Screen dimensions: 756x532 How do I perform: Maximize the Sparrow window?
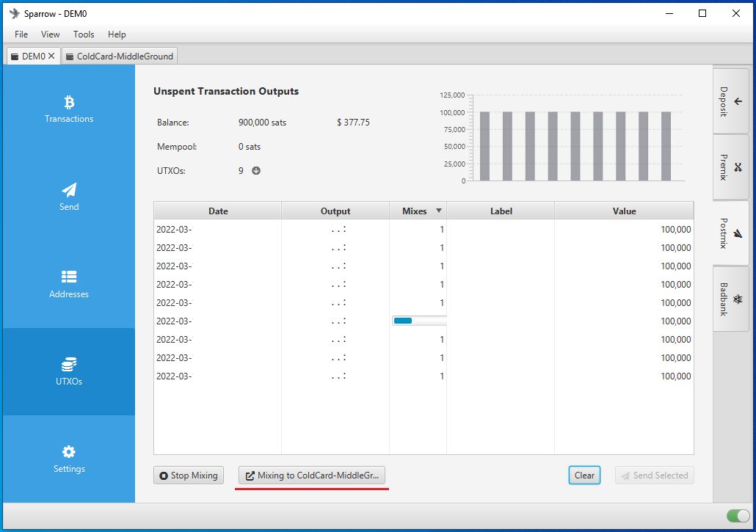702,13
